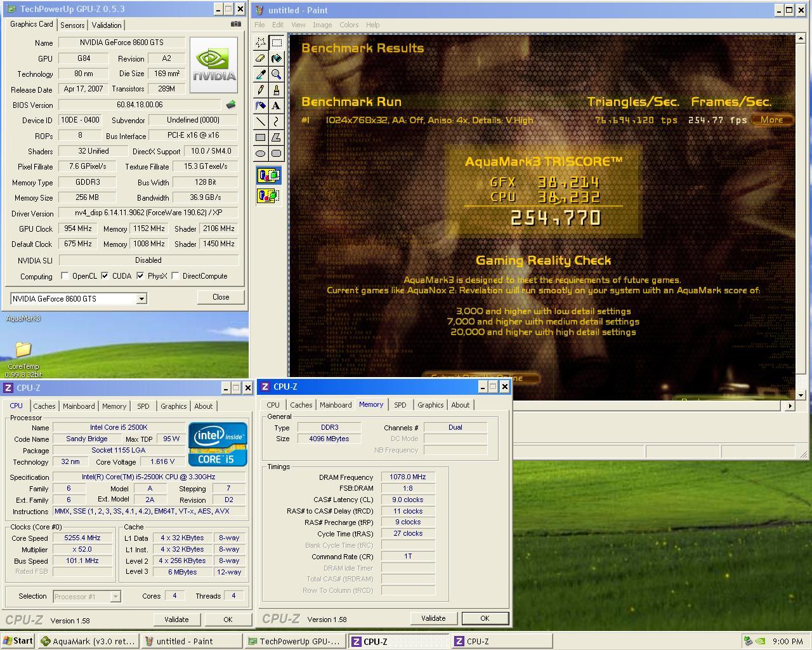Click the Intel Core i5 logo in CPU-Z
Screen dimensions: 812x650
[218, 444]
